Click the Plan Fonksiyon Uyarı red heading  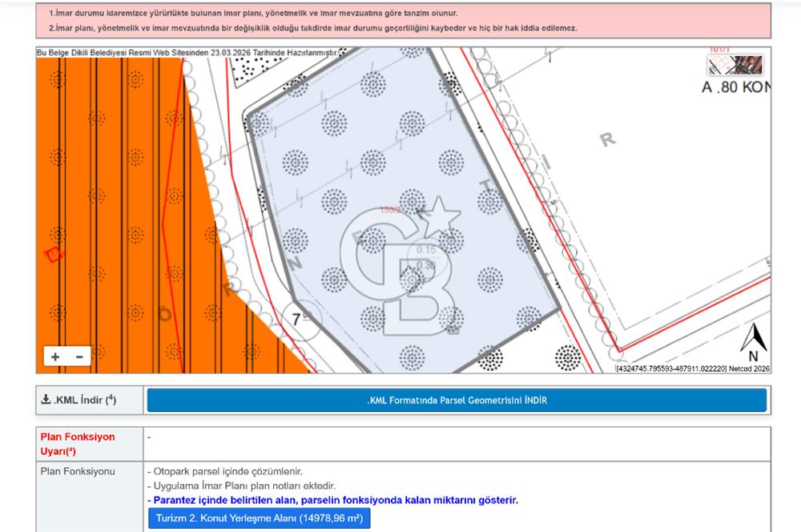[x=78, y=444]
